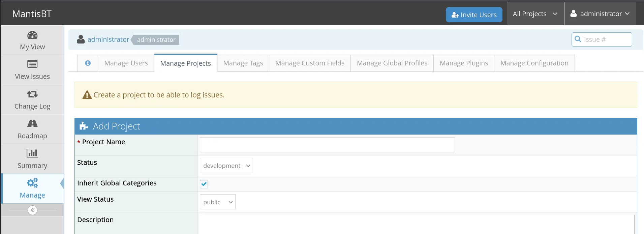This screenshot has width=644, height=234.
Task: Click the Roadmap road icon
Action: tap(32, 123)
